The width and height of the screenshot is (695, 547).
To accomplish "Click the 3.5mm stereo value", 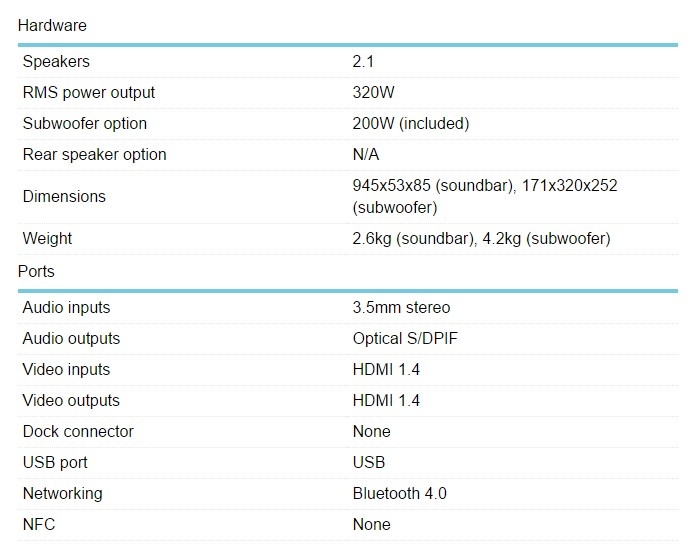I will point(401,308).
